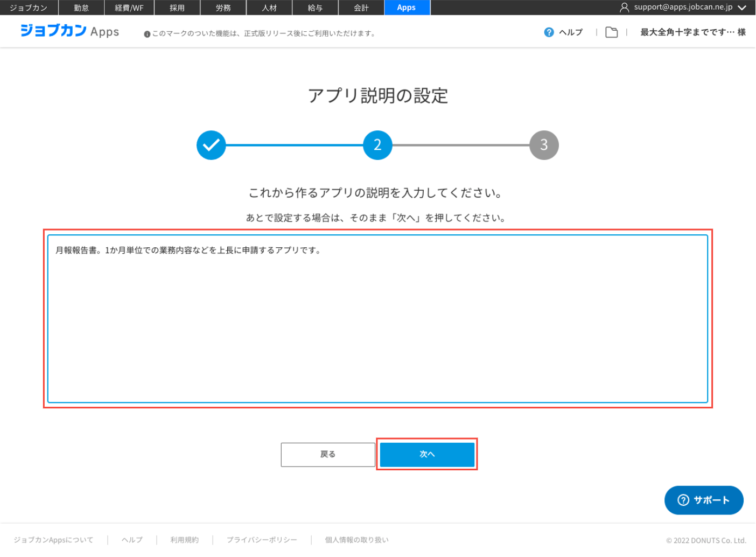Viewport: 756px width, 557px height.
Task: Open the 会計 tab
Action: point(361,8)
